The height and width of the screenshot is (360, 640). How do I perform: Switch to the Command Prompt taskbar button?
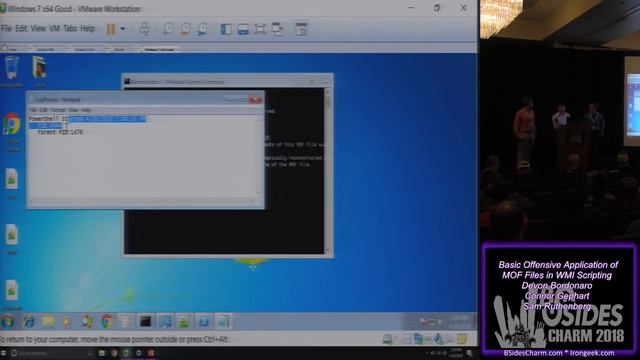click(x=145, y=322)
